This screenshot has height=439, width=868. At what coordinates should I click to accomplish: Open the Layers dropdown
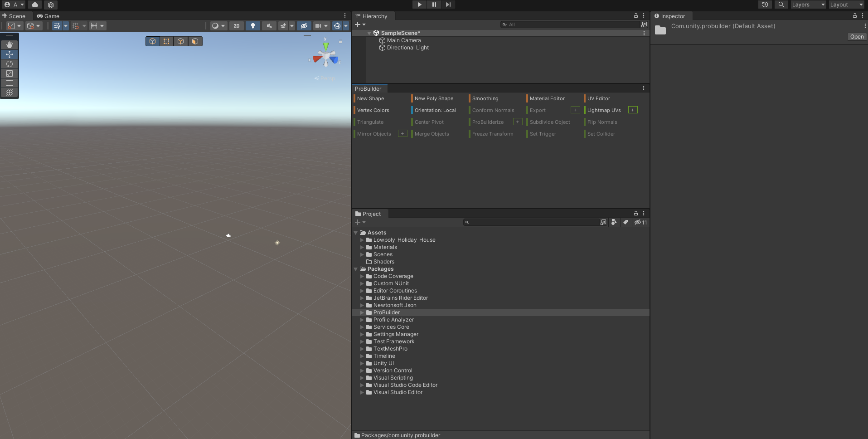pyautogui.click(x=808, y=5)
